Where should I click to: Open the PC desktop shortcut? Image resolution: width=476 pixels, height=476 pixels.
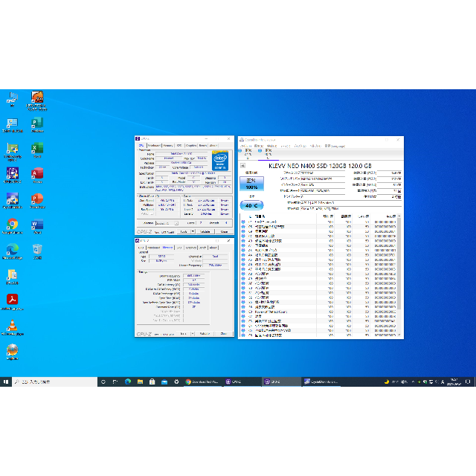coord(13,99)
